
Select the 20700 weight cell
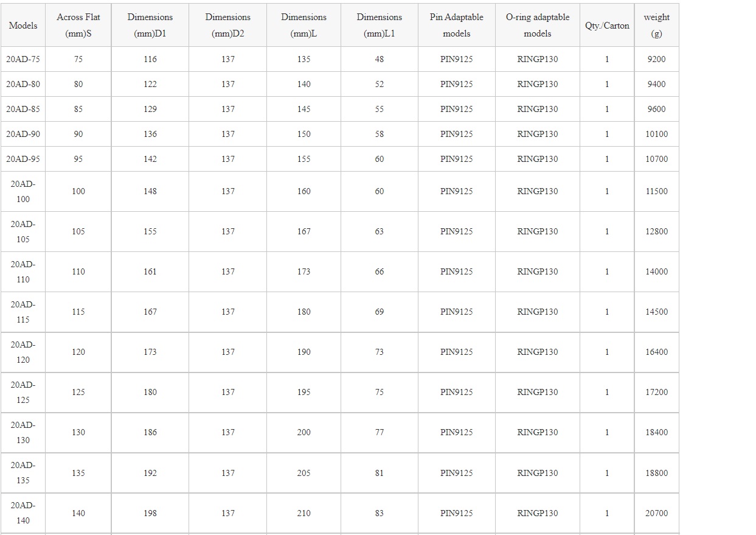(x=656, y=513)
